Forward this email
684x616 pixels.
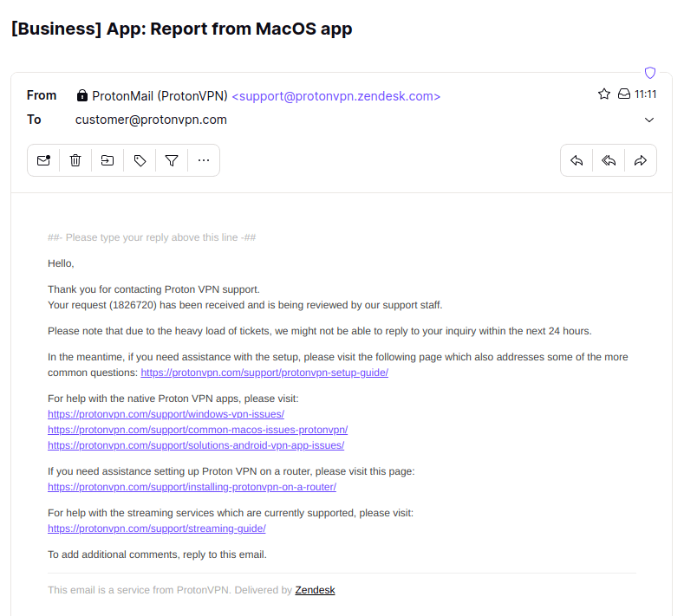point(641,160)
